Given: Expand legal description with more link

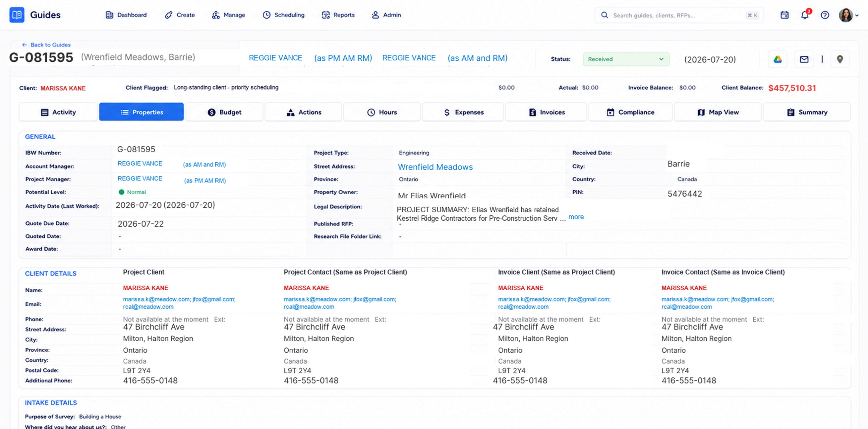Looking at the screenshot, I should [576, 217].
